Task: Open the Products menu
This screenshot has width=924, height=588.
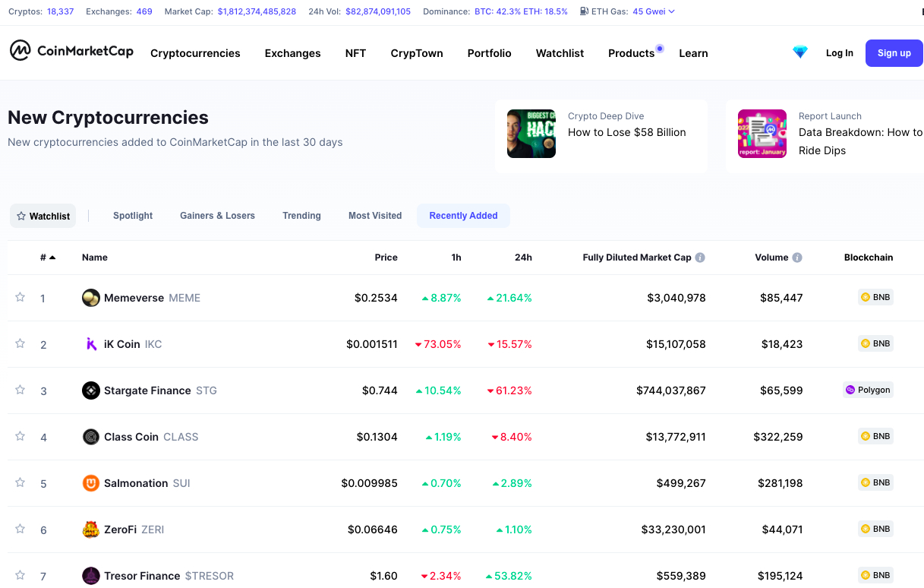Action: 631,53
